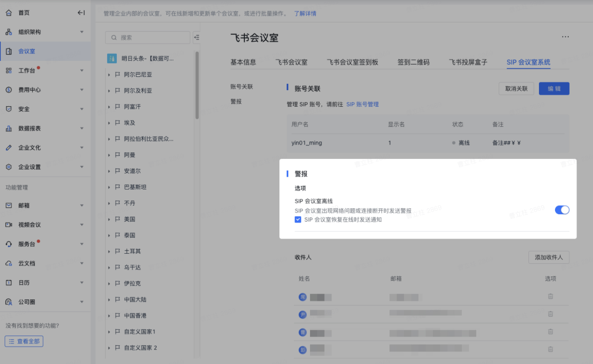Click the Home (首页) icon in sidebar

click(9, 13)
